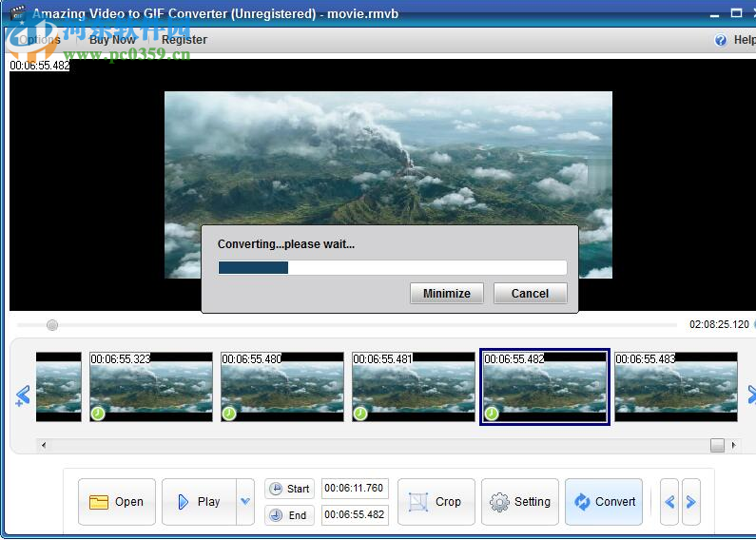This screenshot has width=756, height=540.
Task: Click the thumbnail scrollbar right arrow
Action: (x=733, y=445)
